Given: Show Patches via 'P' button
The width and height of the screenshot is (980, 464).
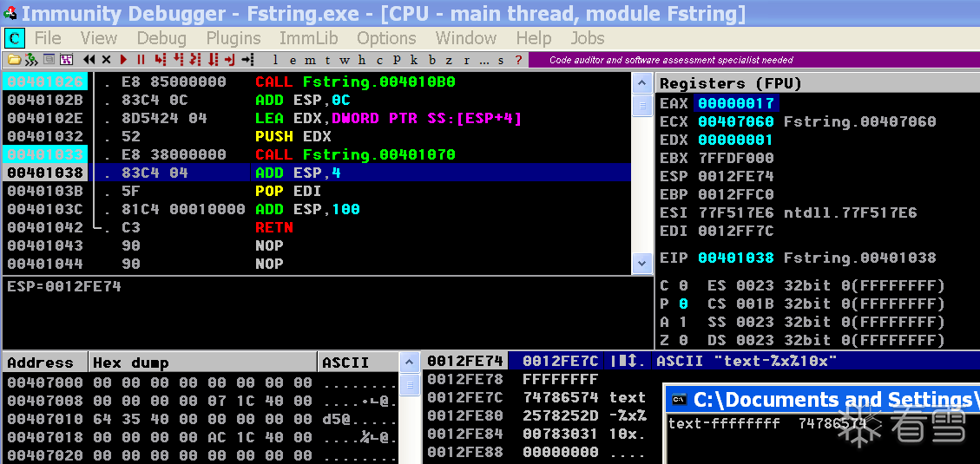Looking at the screenshot, I should [396, 60].
